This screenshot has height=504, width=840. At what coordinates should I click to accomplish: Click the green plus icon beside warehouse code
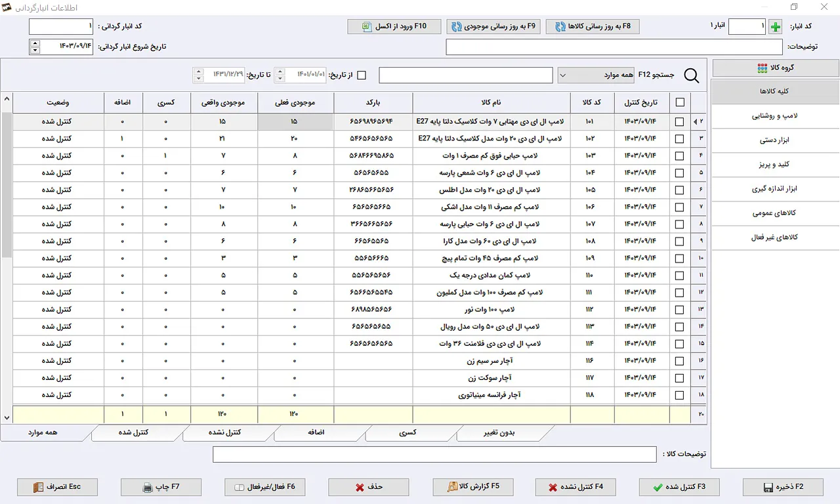[776, 27]
